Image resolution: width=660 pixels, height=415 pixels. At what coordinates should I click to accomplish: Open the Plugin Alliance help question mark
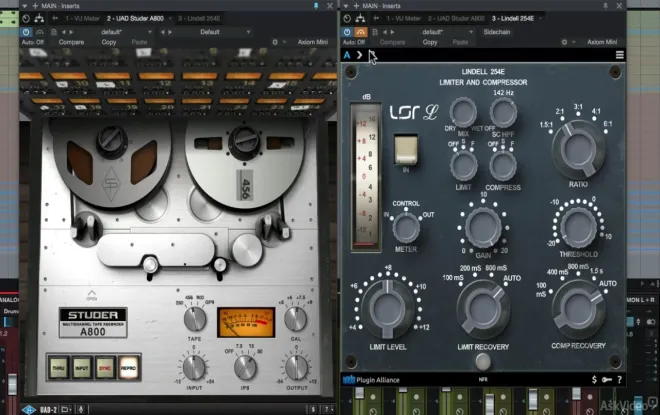[x=621, y=380]
